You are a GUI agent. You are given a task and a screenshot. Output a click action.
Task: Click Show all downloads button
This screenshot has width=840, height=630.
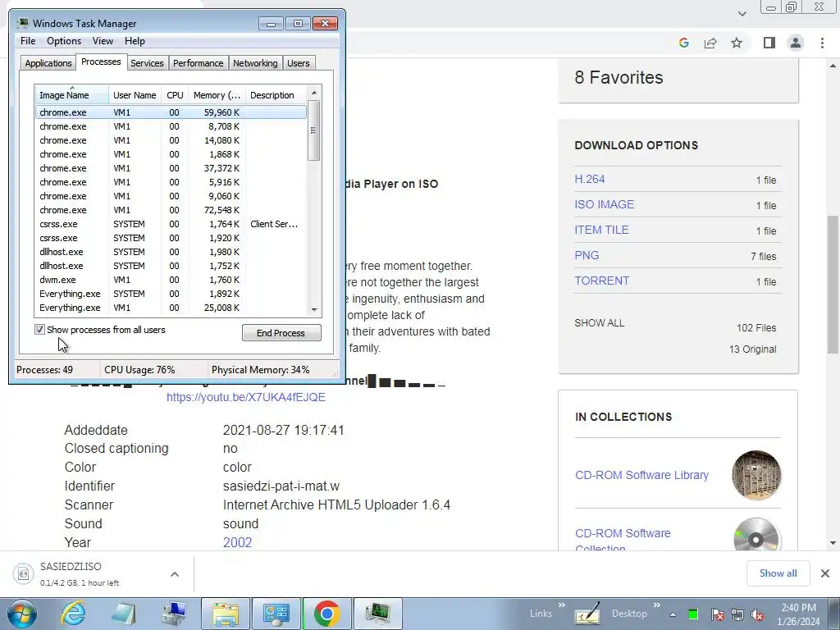point(778,573)
